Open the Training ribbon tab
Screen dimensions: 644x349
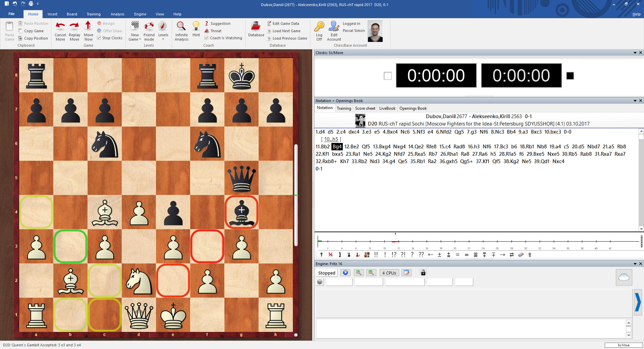point(94,14)
